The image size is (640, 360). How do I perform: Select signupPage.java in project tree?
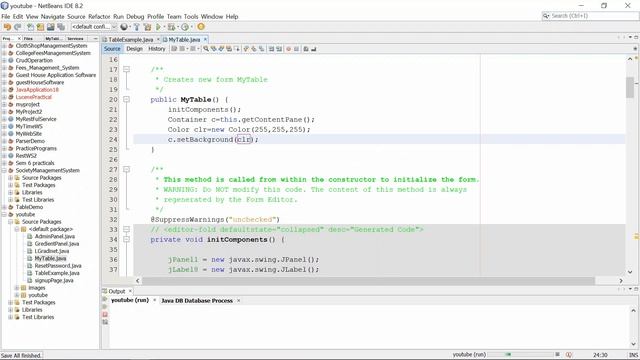[54, 280]
